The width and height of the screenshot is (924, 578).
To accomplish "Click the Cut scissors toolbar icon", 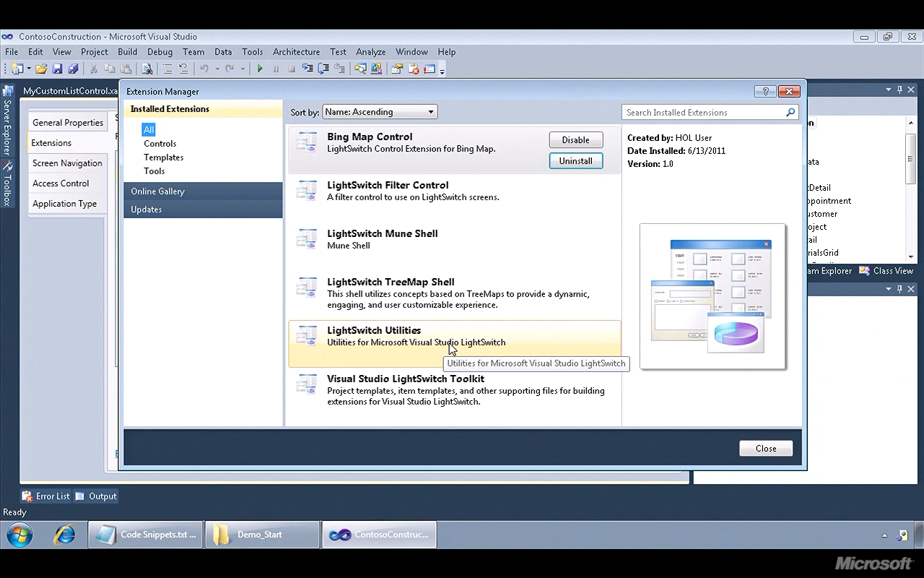I will [x=94, y=69].
